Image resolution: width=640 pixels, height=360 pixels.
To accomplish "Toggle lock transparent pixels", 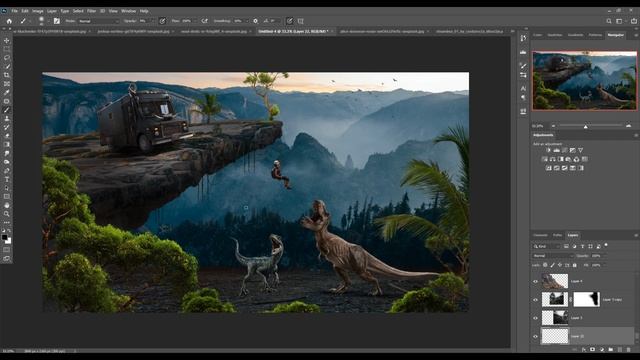I will (x=545, y=265).
